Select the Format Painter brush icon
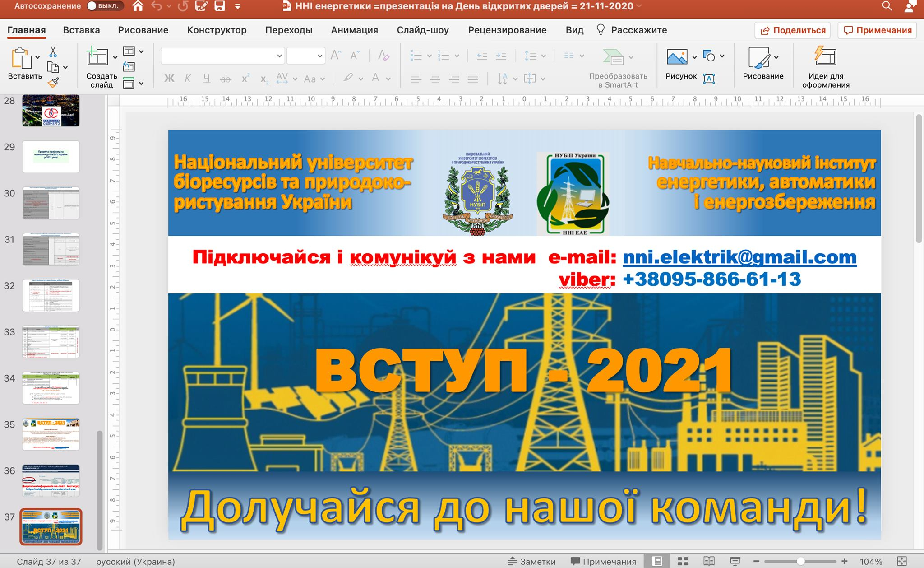 pos(53,82)
